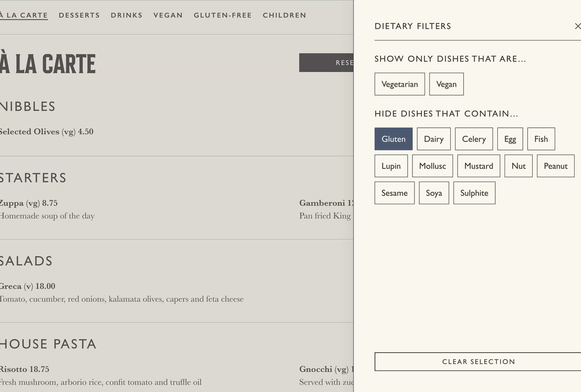Image resolution: width=581 pixels, height=392 pixels.
Task: Close the Dietary Filters panel
Action: coord(577,26)
